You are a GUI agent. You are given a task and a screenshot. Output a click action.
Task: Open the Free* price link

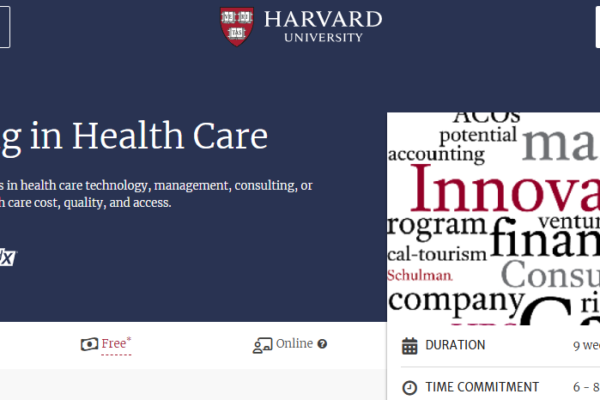[x=117, y=344]
